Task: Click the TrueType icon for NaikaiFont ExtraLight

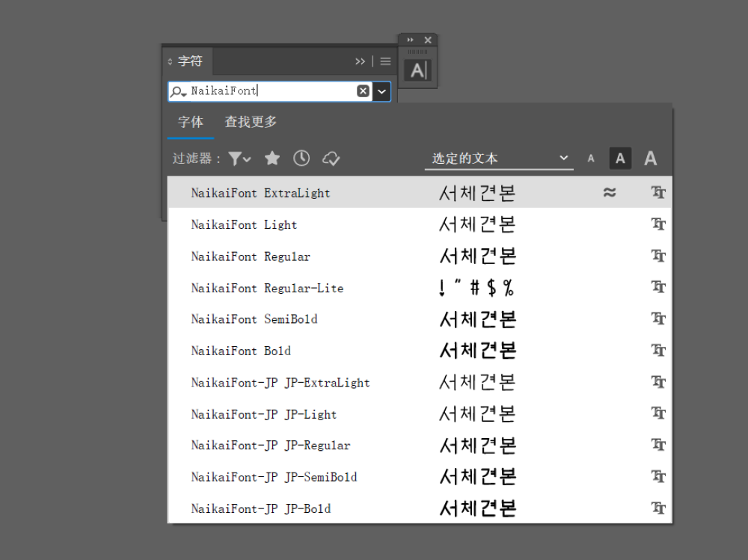Action: (x=658, y=192)
